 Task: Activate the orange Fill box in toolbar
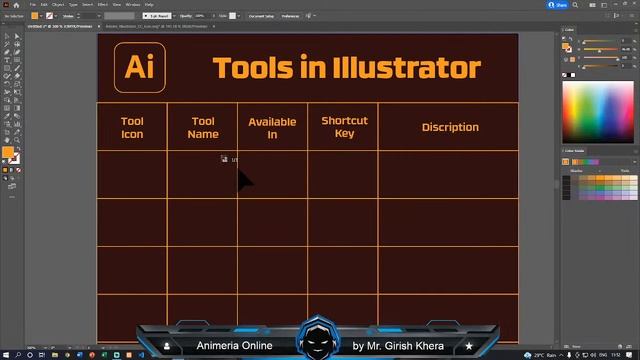pyautogui.click(x=8, y=152)
